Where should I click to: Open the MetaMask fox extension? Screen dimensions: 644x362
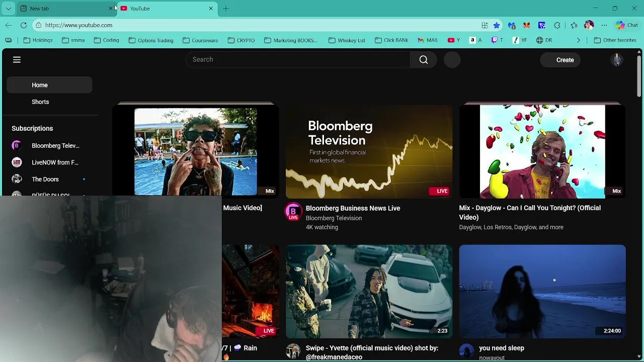[x=527, y=25]
